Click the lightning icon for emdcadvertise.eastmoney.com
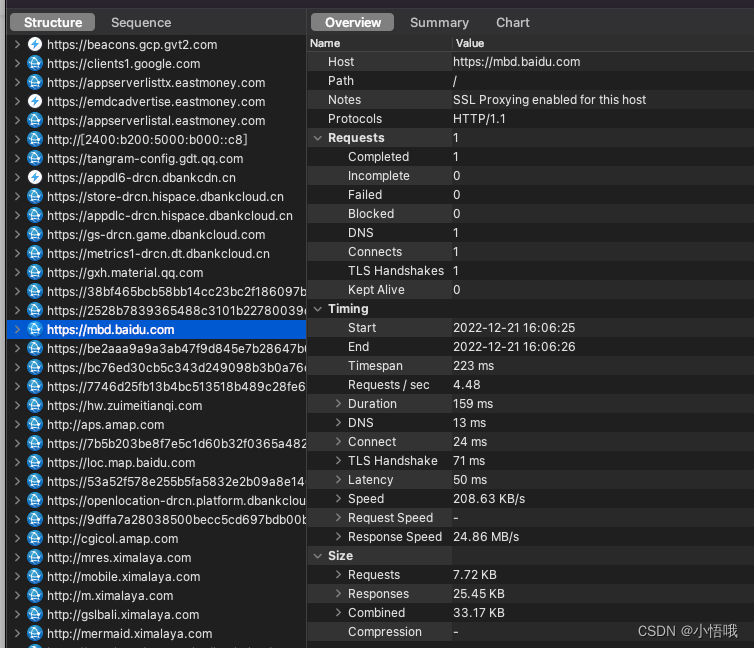Viewport: 754px width, 648px height. click(x=35, y=101)
